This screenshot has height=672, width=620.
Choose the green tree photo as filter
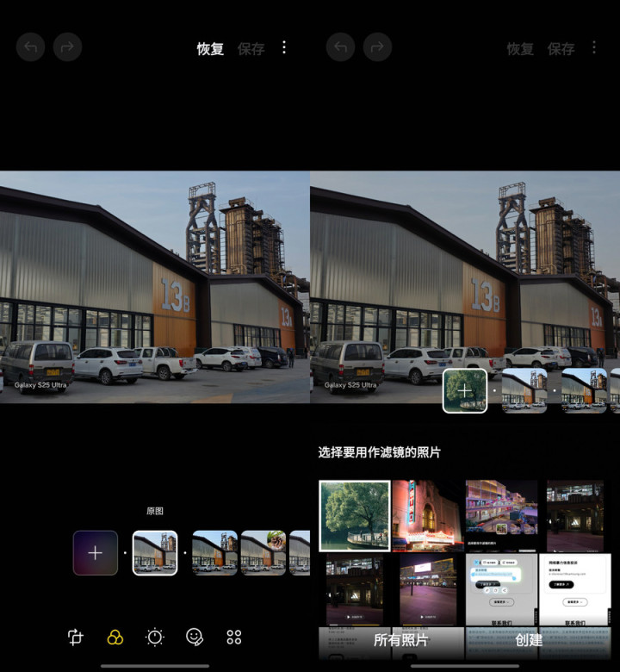[x=355, y=515]
